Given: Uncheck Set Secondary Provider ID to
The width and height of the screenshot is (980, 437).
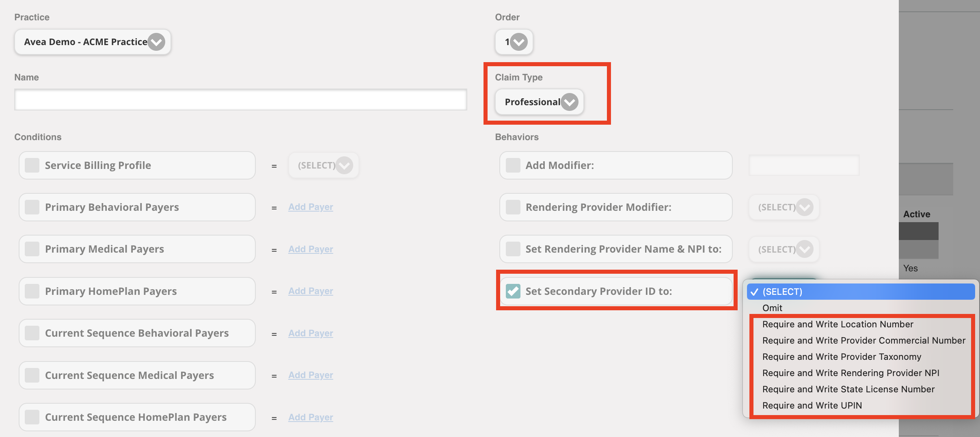Looking at the screenshot, I should (x=513, y=291).
